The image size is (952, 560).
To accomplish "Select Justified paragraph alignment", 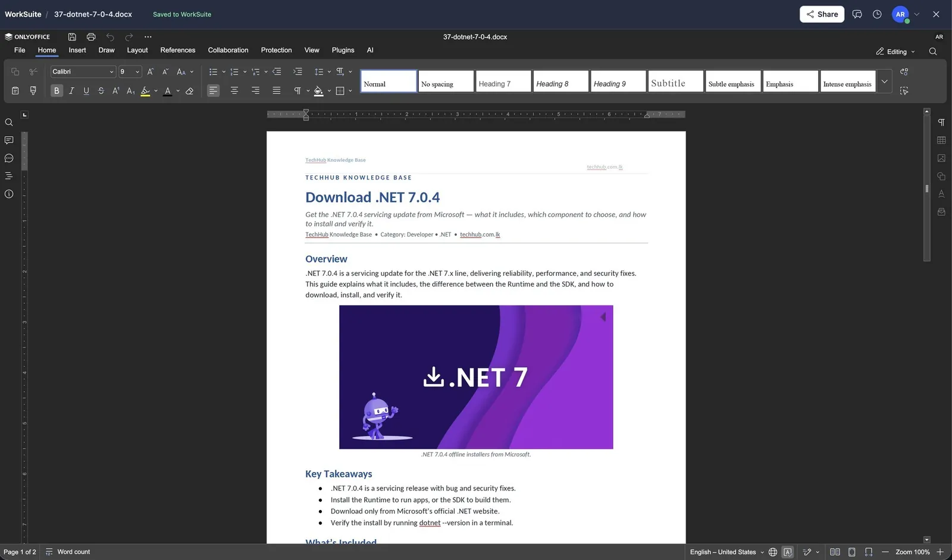I will tap(277, 91).
